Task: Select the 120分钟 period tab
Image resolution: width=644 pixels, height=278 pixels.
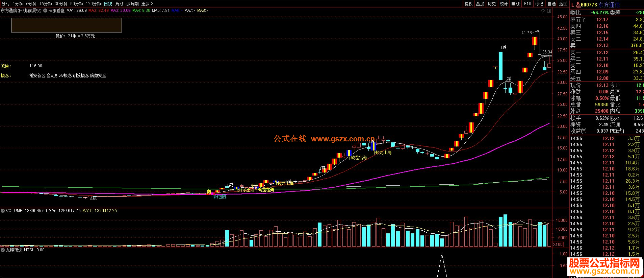Action: coord(93,4)
